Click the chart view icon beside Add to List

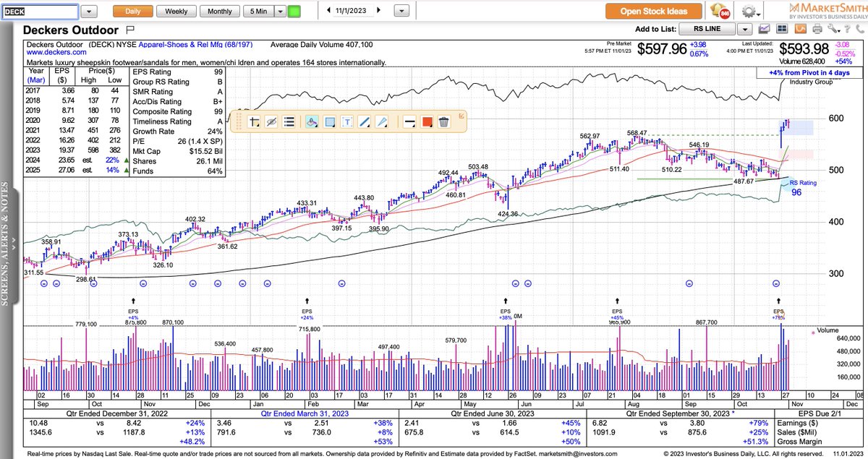[765, 29]
